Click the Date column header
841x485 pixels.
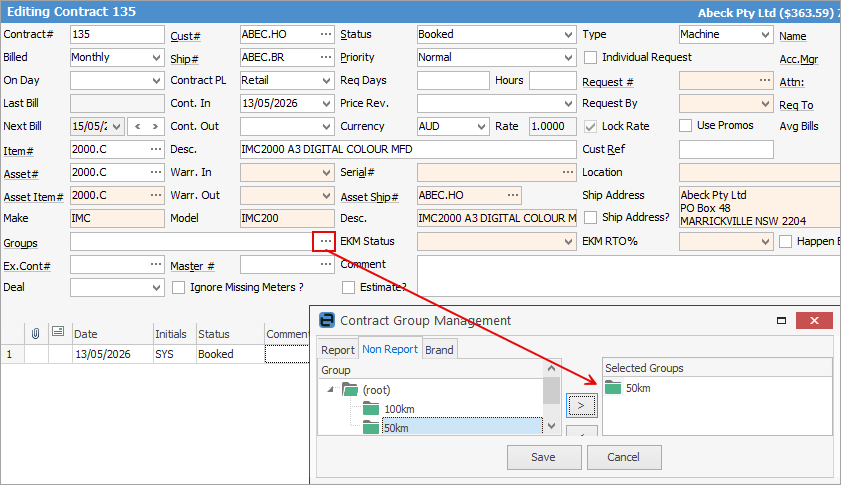coord(113,334)
